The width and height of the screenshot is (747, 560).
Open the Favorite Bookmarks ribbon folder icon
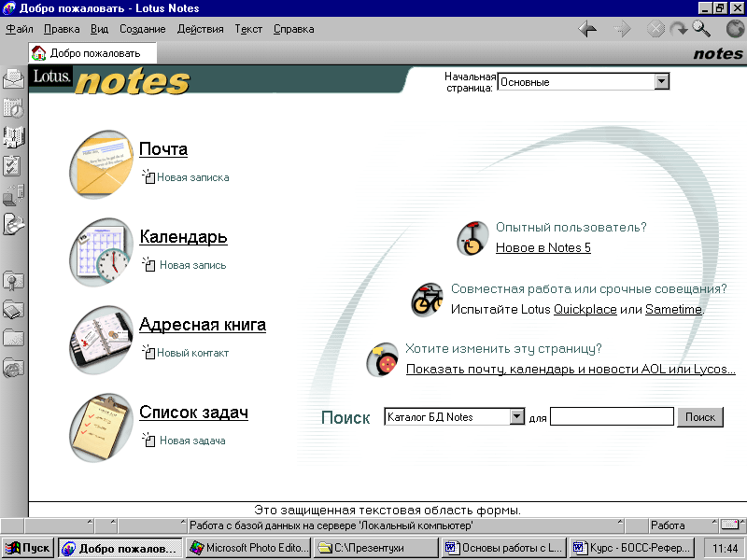point(13,281)
